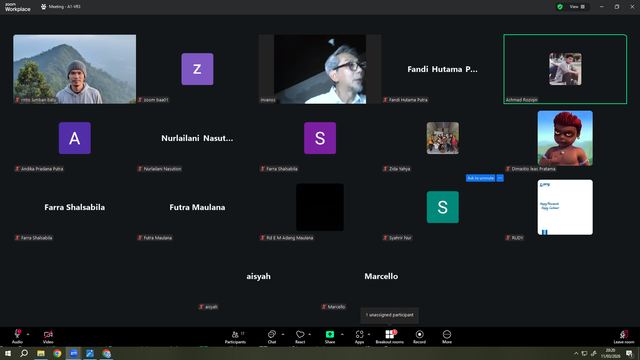Open the Chat panel

click(272, 336)
